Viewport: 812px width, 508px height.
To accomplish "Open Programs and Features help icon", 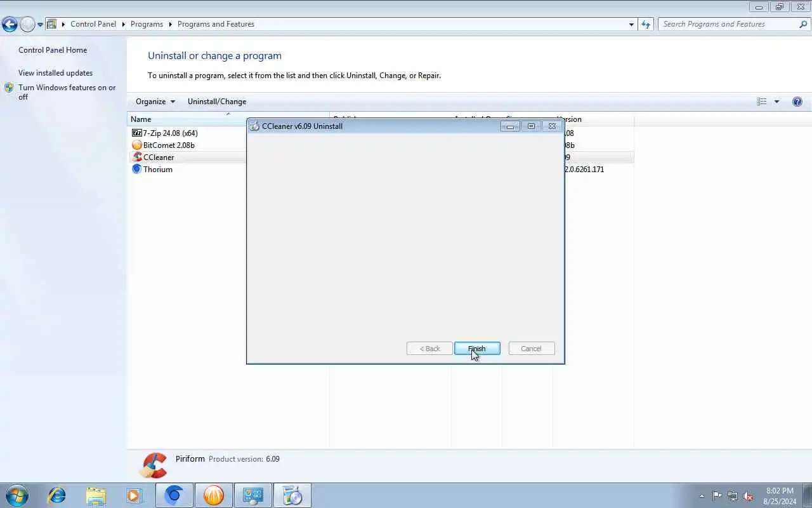I will tap(797, 102).
